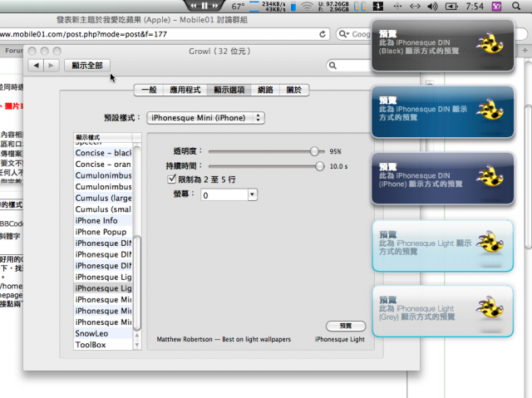Viewport: 532px width, 398px height.
Task: Click the Growl paw icon in Black preview
Action: 490,43
